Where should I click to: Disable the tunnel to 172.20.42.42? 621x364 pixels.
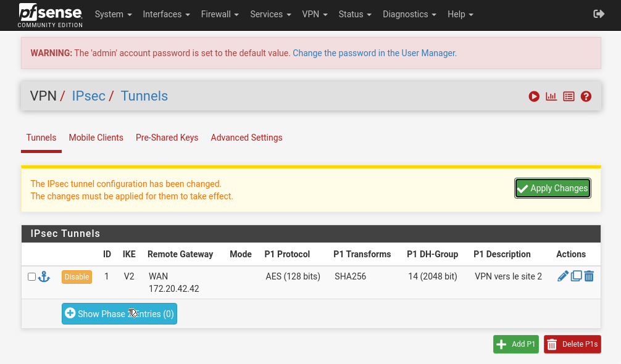pyautogui.click(x=77, y=277)
